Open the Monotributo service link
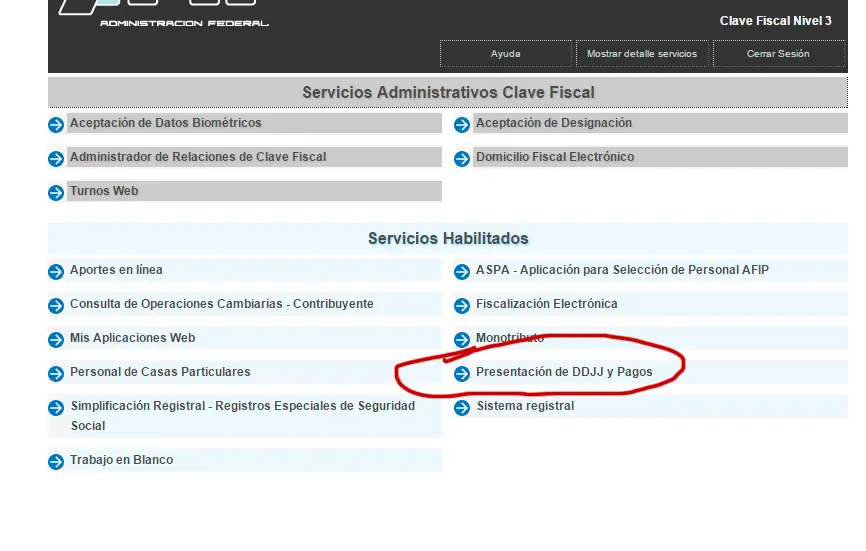The width and height of the screenshot is (866, 551). click(510, 337)
